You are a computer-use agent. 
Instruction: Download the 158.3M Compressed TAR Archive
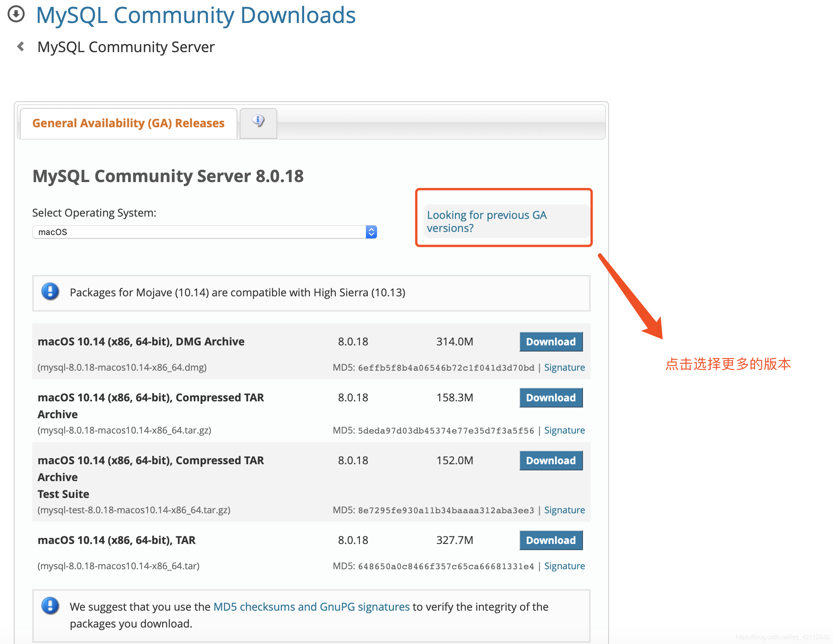pyautogui.click(x=551, y=398)
